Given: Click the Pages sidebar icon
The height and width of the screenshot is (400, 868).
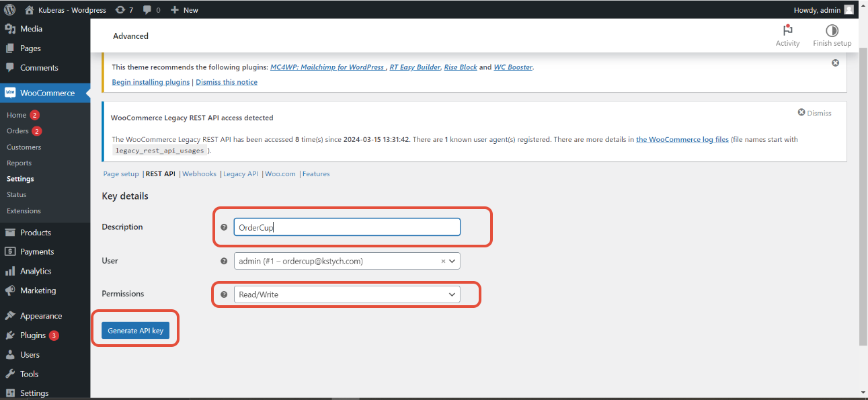Looking at the screenshot, I should (x=10, y=48).
